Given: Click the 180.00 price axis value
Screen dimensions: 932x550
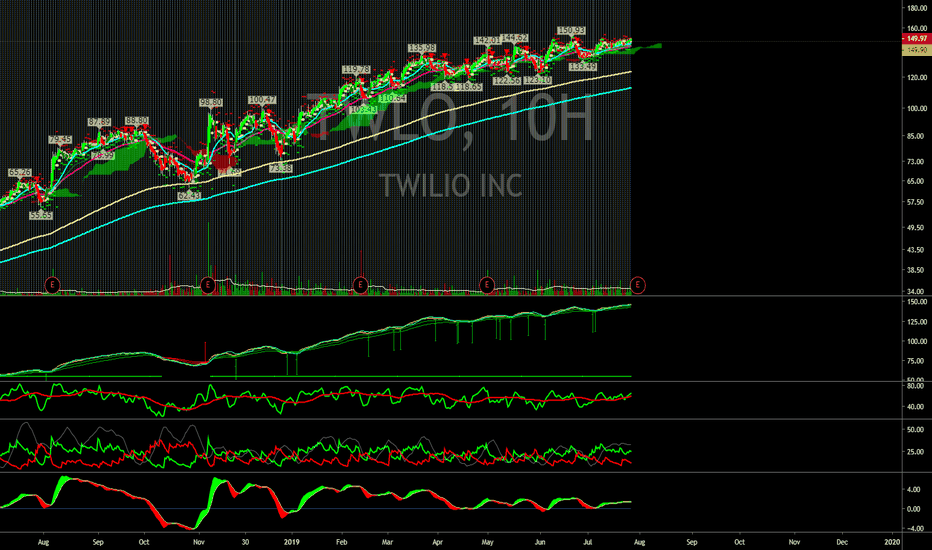Looking at the screenshot, I should [917, 8].
